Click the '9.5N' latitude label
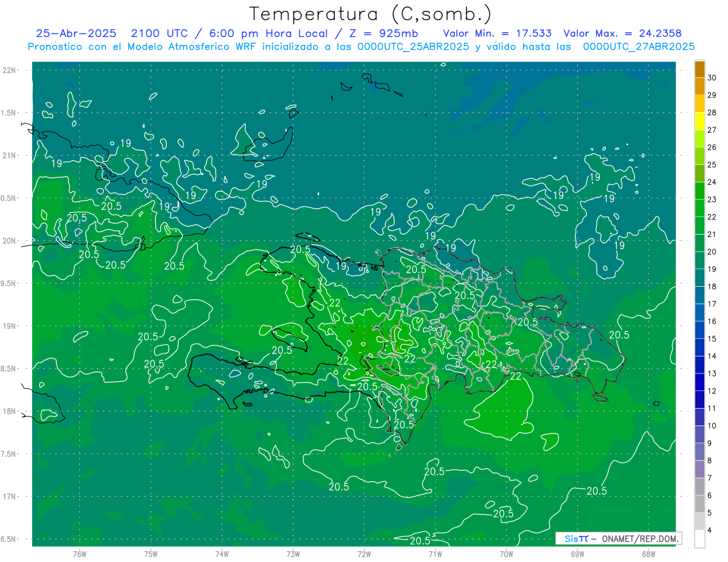The height and width of the screenshot is (562, 728). pyautogui.click(x=8, y=284)
